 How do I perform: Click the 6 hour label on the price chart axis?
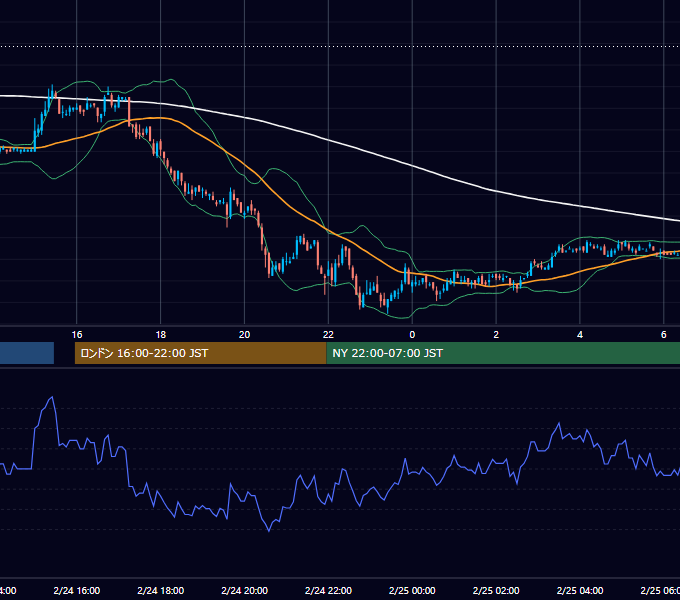coord(664,335)
